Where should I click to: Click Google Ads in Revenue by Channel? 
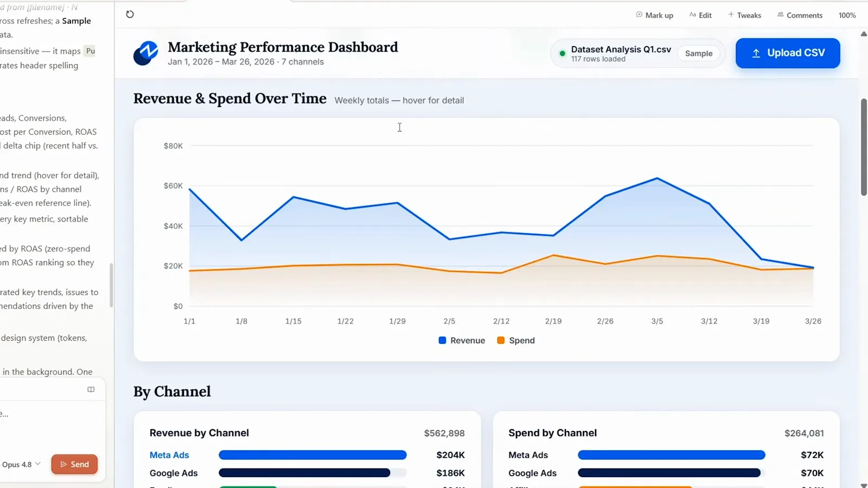pyautogui.click(x=174, y=473)
